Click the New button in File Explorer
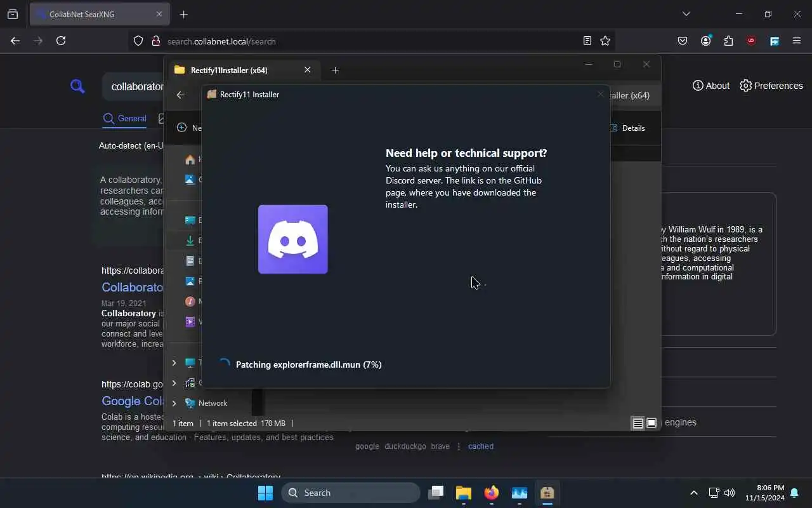Image resolution: width=812 pixels, height=508 pixels. (189, 128)
